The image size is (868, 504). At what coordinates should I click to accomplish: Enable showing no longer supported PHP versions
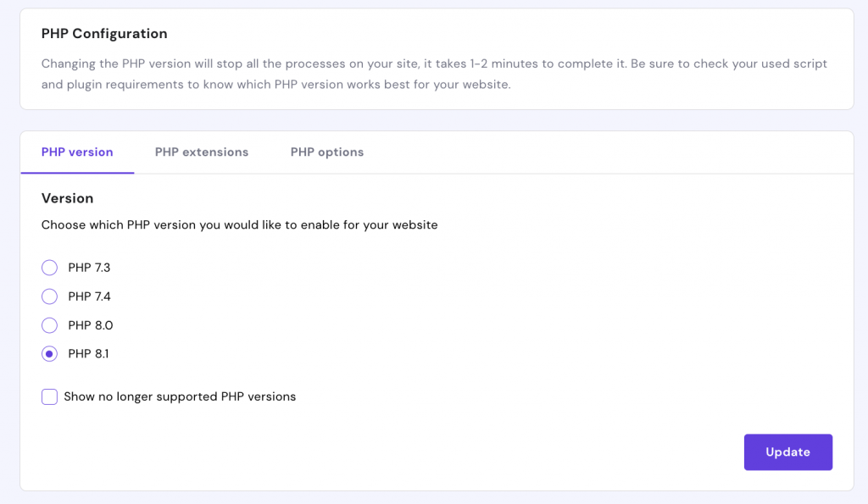pos(49,396)
